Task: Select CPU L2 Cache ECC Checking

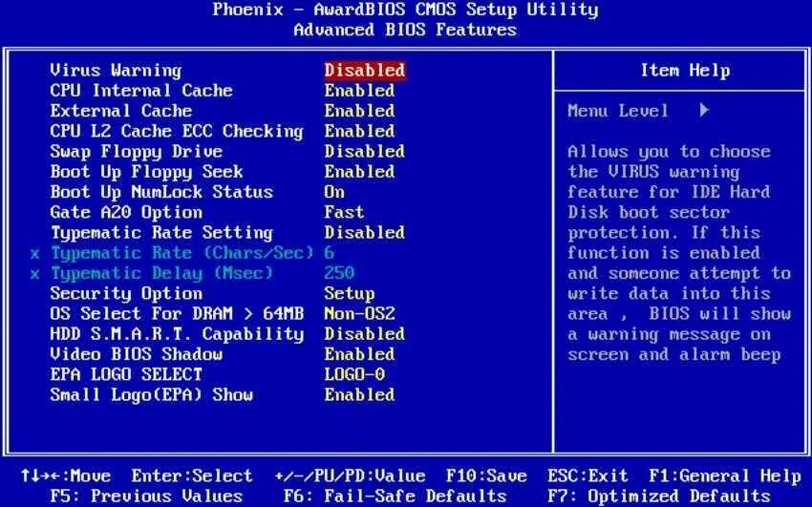Action: click(x=177, y=131)
